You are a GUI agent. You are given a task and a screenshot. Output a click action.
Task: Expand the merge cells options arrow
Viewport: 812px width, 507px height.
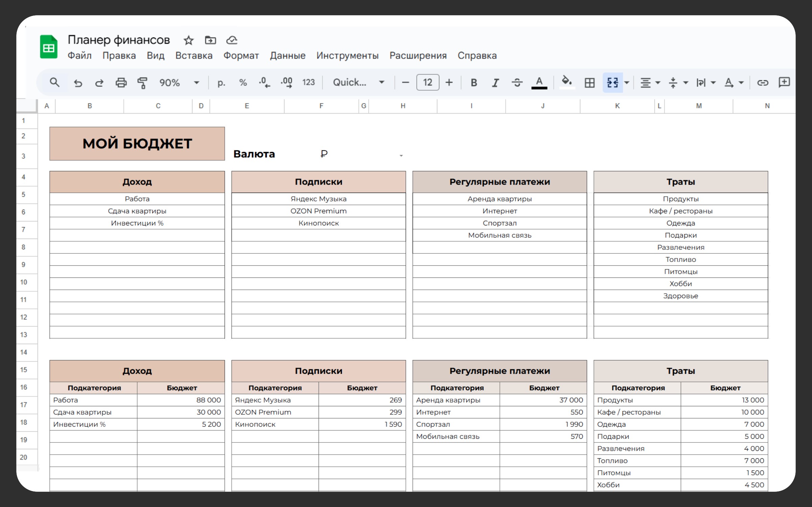click(627, 83)
